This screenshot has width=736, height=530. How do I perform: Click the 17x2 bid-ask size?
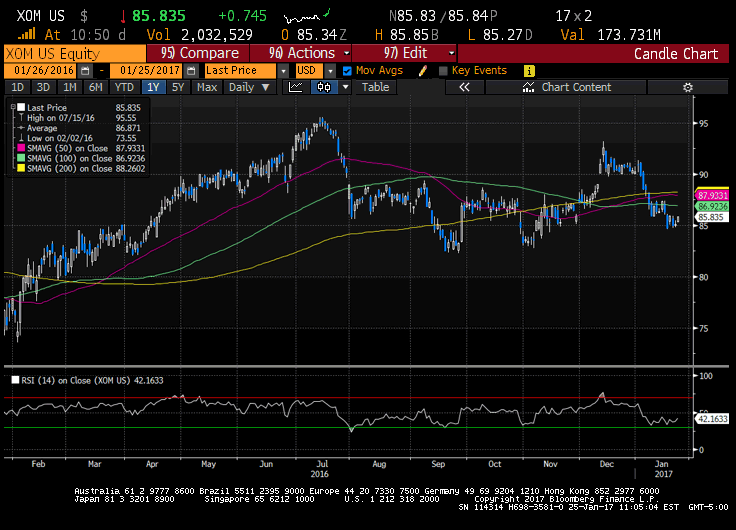(574, 16)
